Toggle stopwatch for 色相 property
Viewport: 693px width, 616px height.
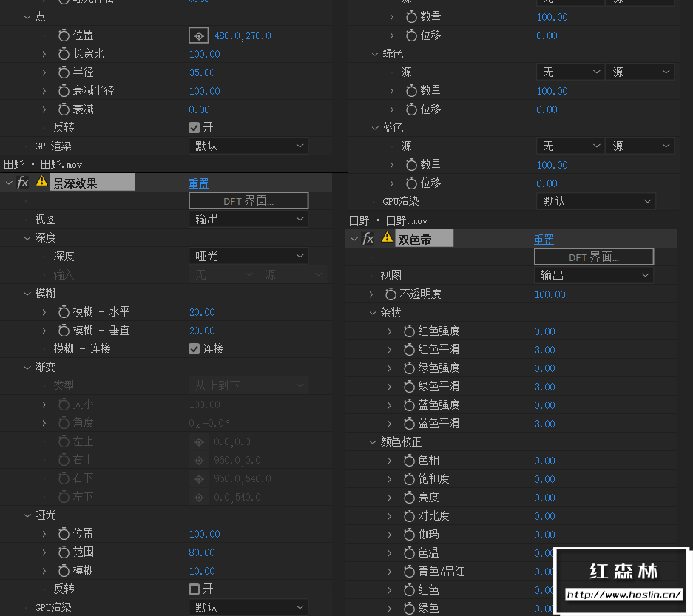(409, 461)
